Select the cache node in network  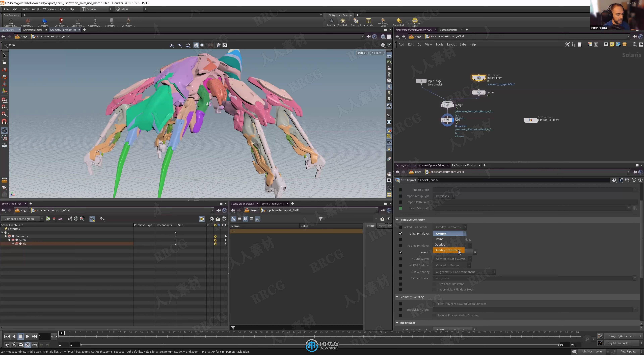[x=478, y=92]
